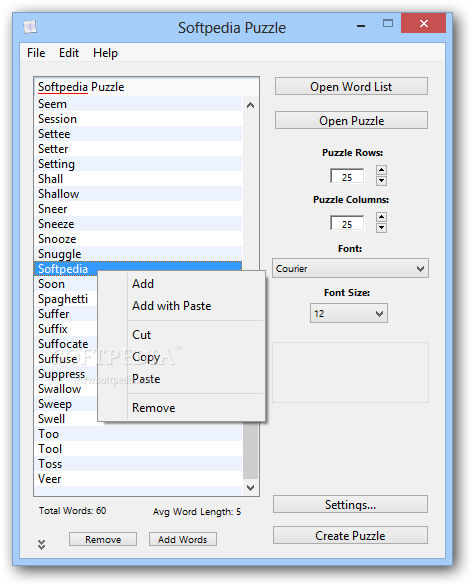Image resolution: width=473 pixels, height=586 pixels.
Task: Click the word list scrollbar thumb
Action: click(x=250, y=450)
